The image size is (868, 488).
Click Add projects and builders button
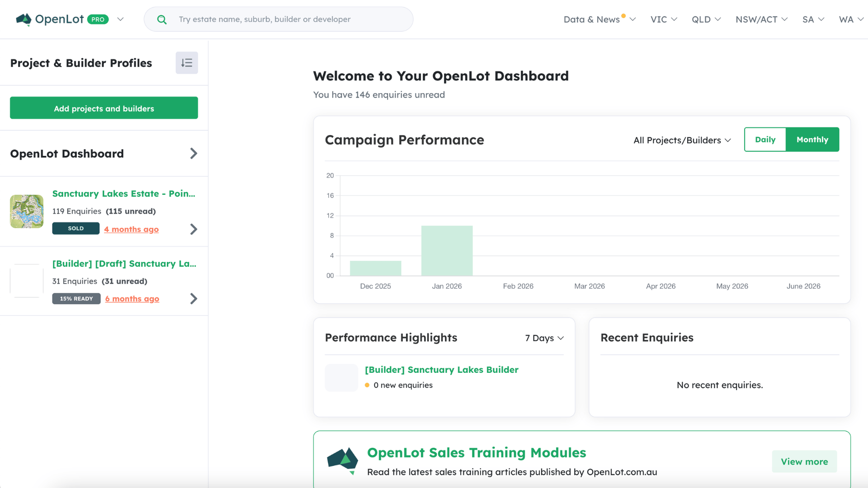coord(104,108)
